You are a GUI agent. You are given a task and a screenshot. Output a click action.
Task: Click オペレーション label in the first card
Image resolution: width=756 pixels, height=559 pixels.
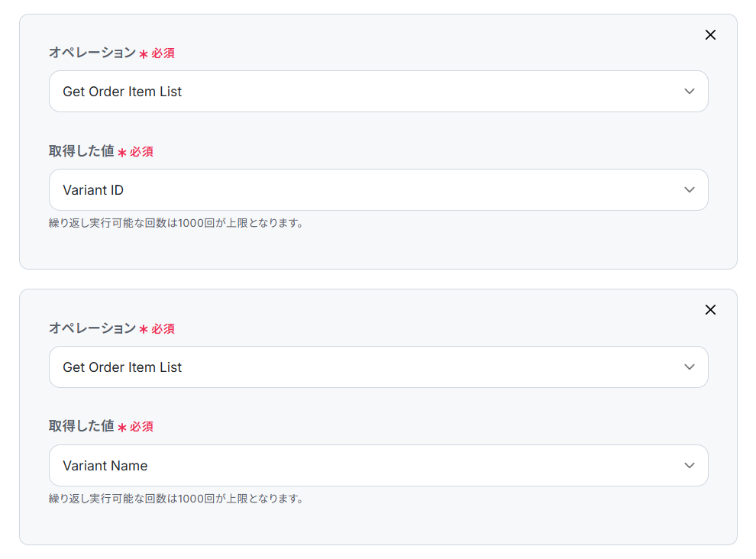tap(92, 53)
